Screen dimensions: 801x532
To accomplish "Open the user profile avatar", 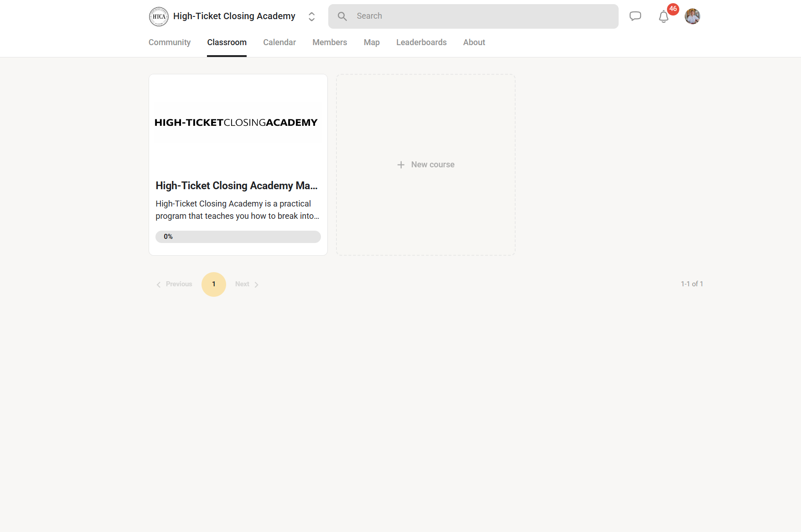I will pyautogui.click(x=692, y=16).
